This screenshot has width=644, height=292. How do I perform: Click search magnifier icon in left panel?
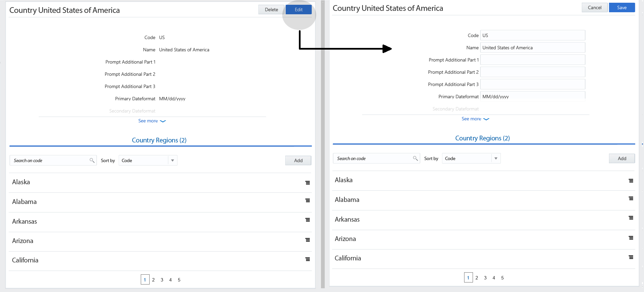92,160
